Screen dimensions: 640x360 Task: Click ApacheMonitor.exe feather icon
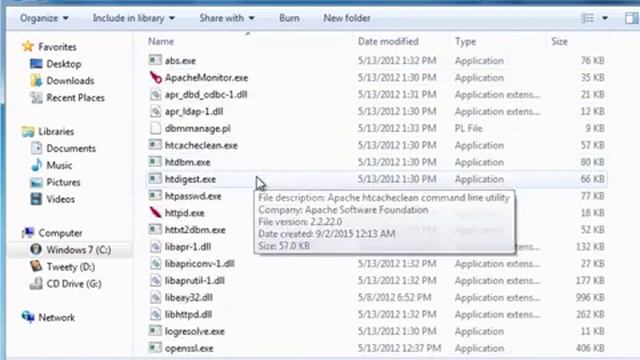tap(155, 78)
